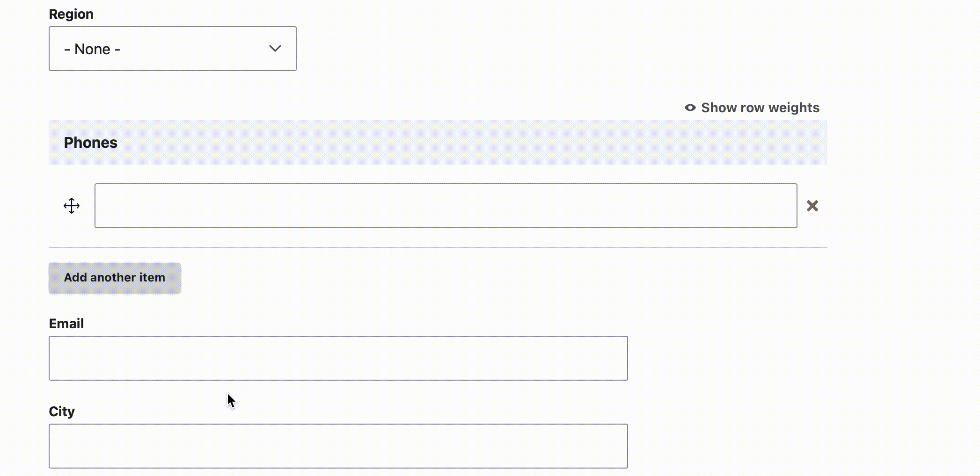Screen dimensions: 980x476
Task: Click the '- None -' selected option text
Action: (92, 49)
